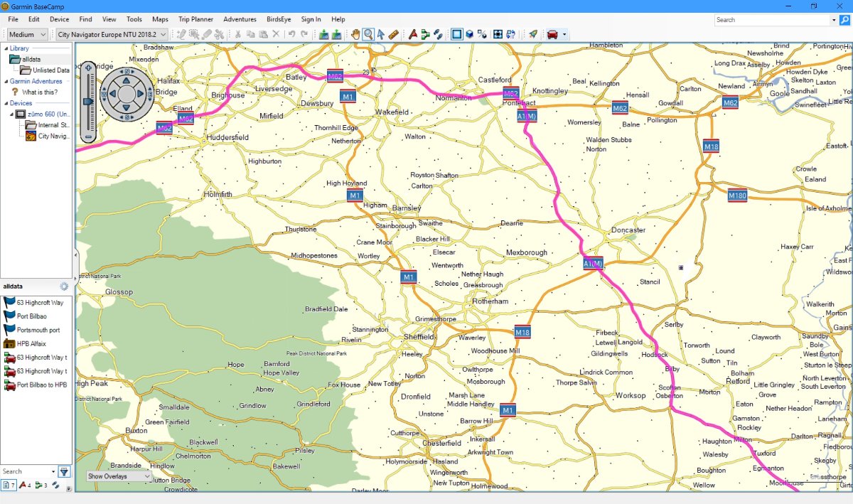Screen dimensions: 853x504
Task: Open the sidebar search options dropdown
Action: point(53,471)
